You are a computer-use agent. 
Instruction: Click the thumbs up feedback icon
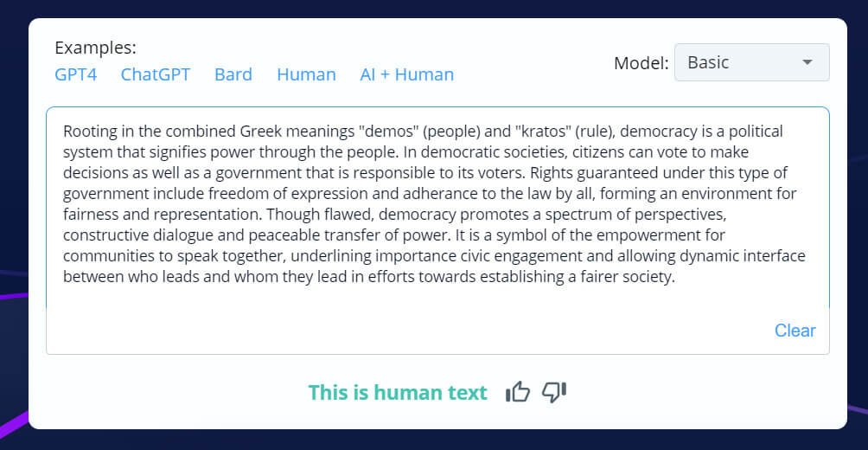[x=517, y=392]
